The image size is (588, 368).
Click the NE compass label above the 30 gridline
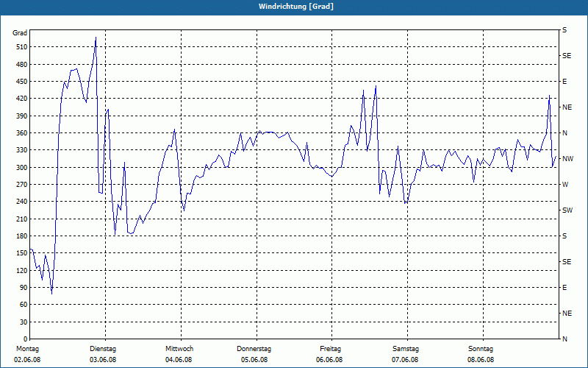(x=567, y=314)
